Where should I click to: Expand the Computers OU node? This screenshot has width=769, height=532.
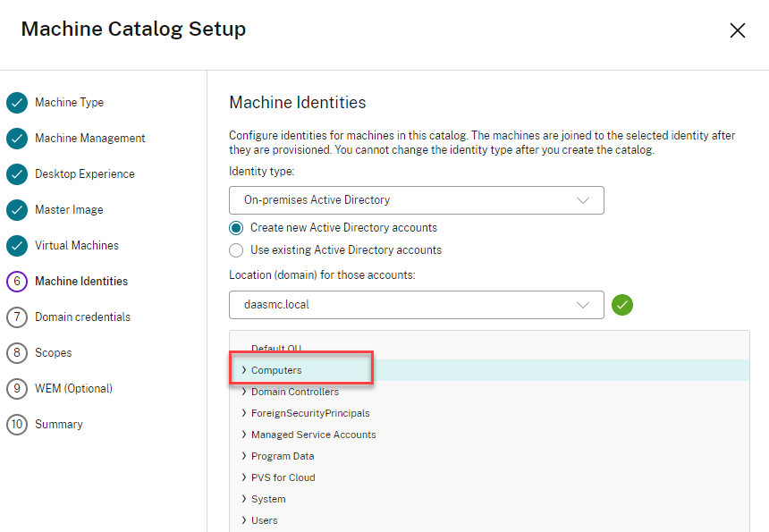(x=244, y=370)
